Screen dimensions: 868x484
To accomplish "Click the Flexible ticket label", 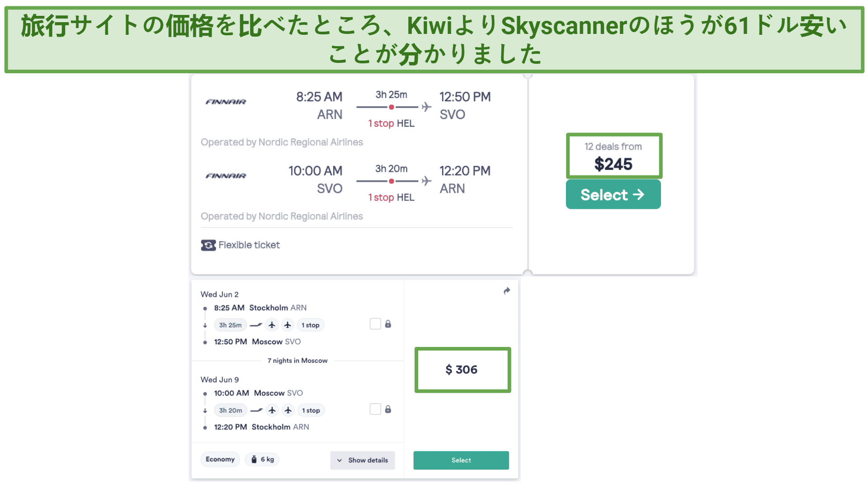I will pyautogui.click(x=249, y=245).
